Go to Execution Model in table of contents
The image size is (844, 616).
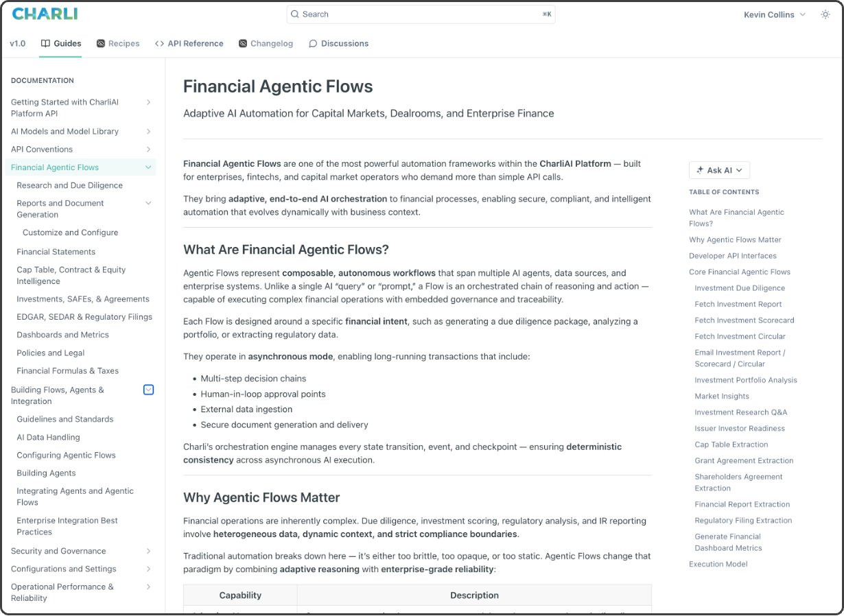pyautogui.click(x=718, y=564)
